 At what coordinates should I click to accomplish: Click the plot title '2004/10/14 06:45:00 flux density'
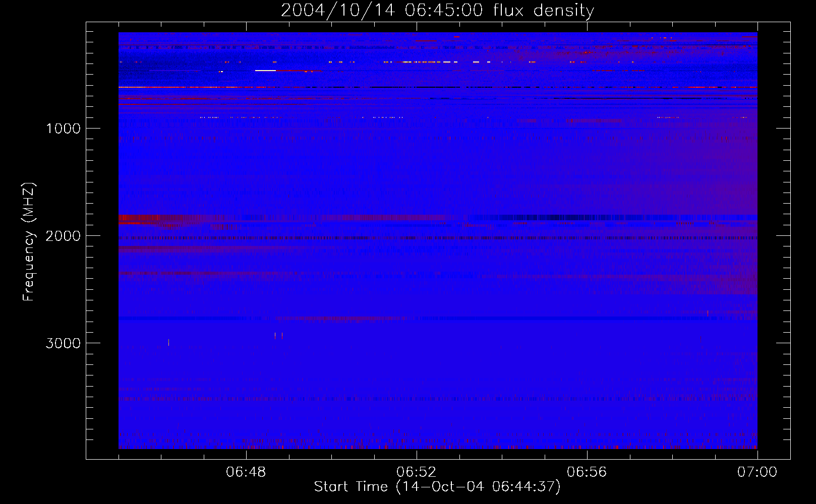click(437, 11)
